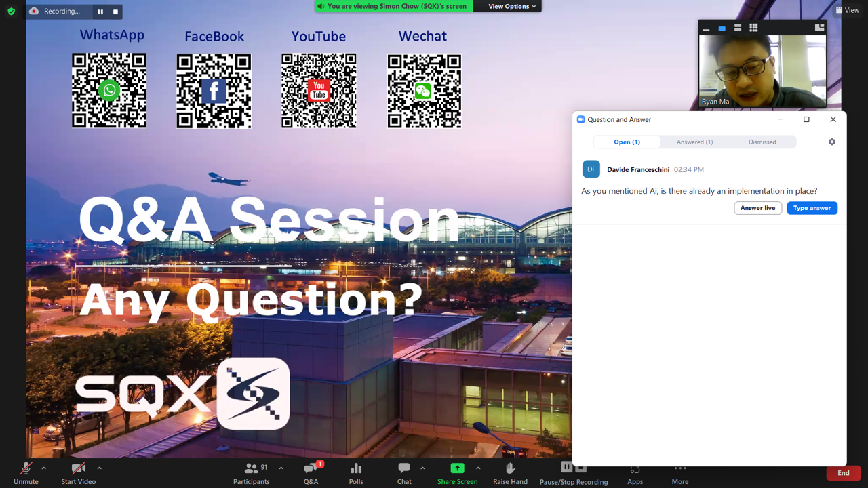Click the WhatsApp QR code

[x=109, y=91]
